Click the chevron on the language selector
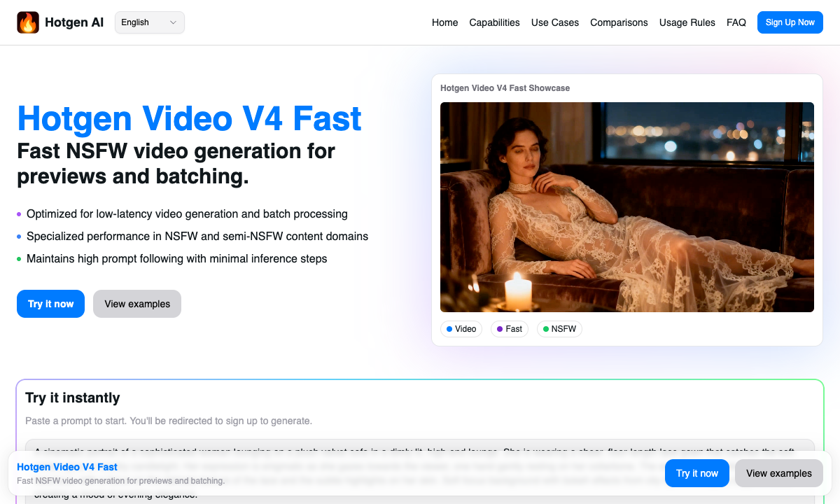Screen dimensions: 840x504 [172, 22]
